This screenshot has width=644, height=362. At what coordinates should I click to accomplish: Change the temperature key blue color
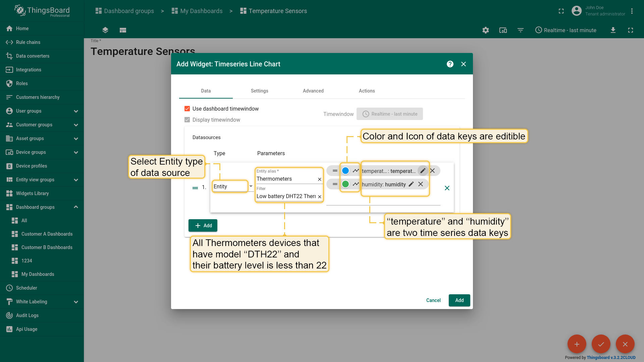pos(345,171)
